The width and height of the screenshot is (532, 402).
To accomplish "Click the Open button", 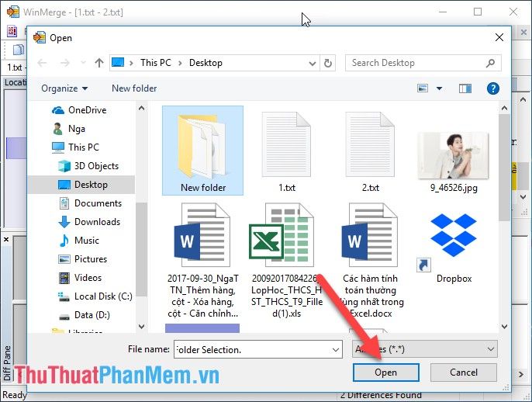I will [x=385, y=373].
